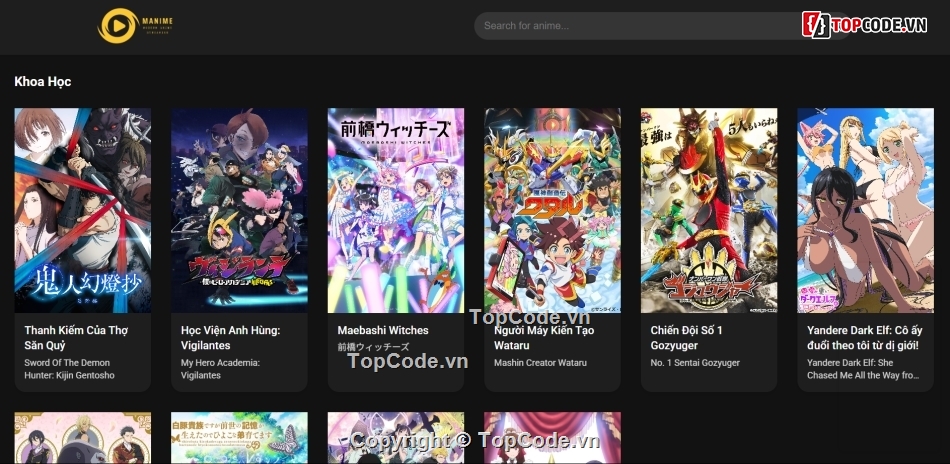Screen dimensions: 950x464
Task: Select title Người Máy Kiến Tạo Wataru
Action: tap(544, 338)
